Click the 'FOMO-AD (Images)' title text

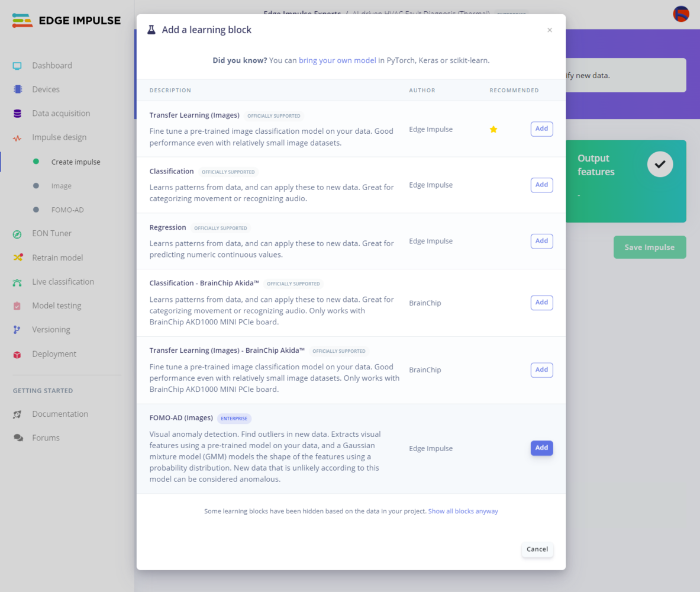tap(181, 418)
